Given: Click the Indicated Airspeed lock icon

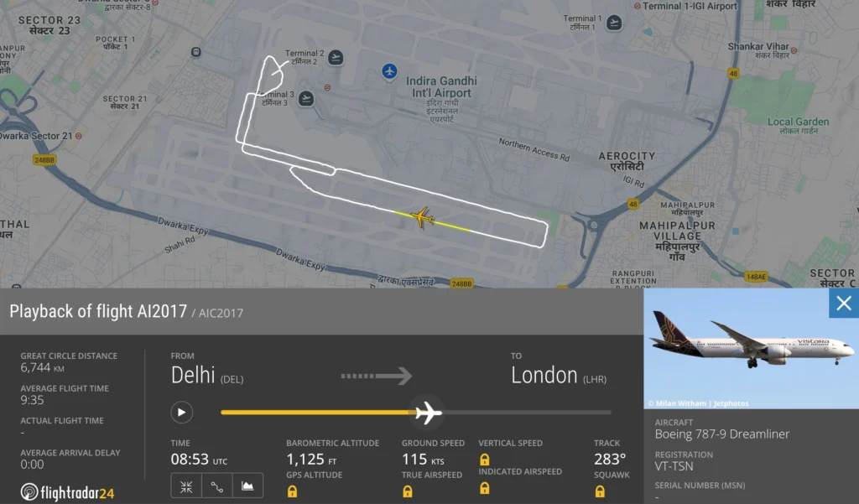Looking at the screenshot, I should tap(485, 487).
